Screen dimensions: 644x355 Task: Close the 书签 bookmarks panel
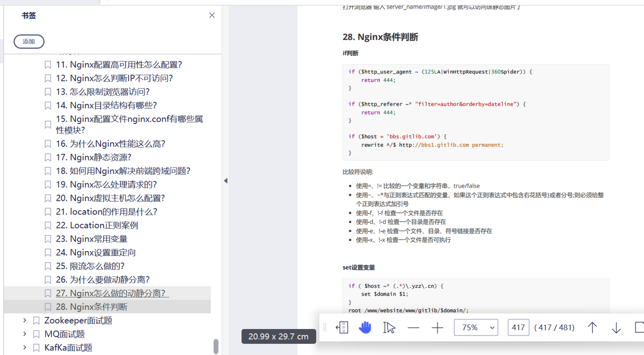[x=212, y=15]
